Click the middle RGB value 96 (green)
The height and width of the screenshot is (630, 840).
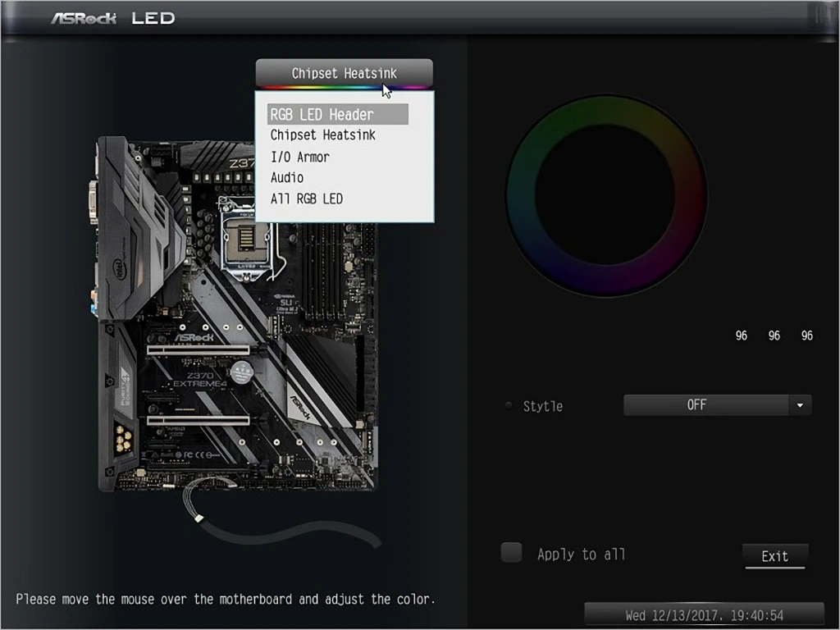(x=774, y=336)
